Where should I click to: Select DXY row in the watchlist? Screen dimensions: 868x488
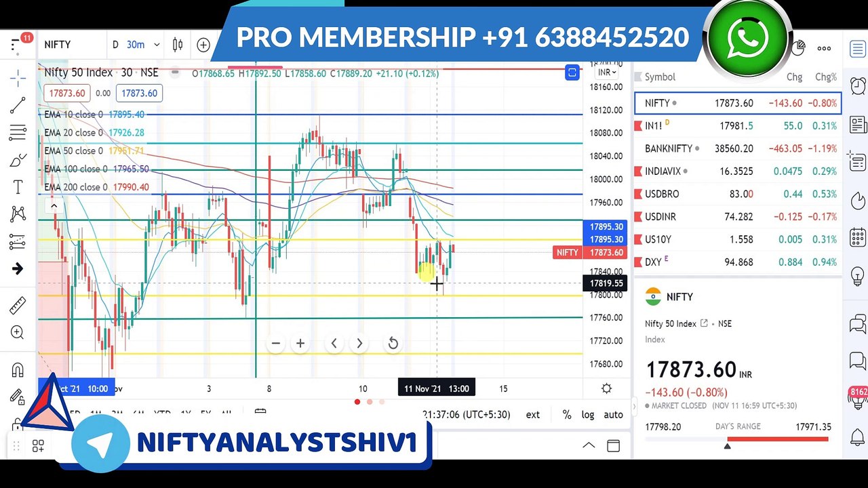(738, 262)
